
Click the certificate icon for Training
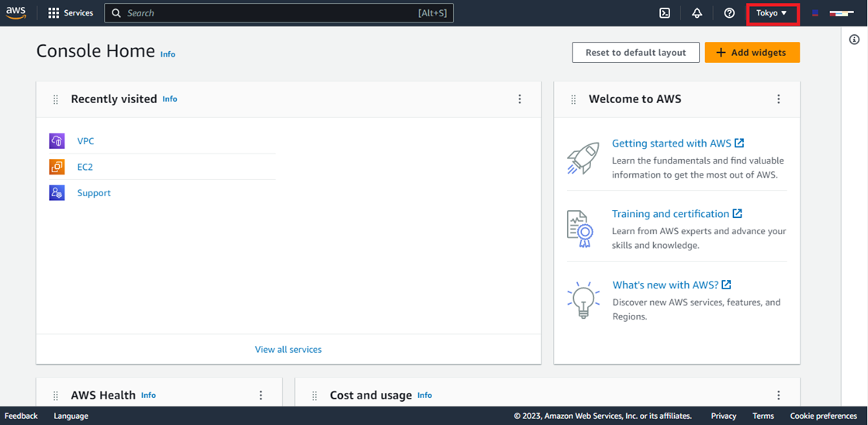580,228
